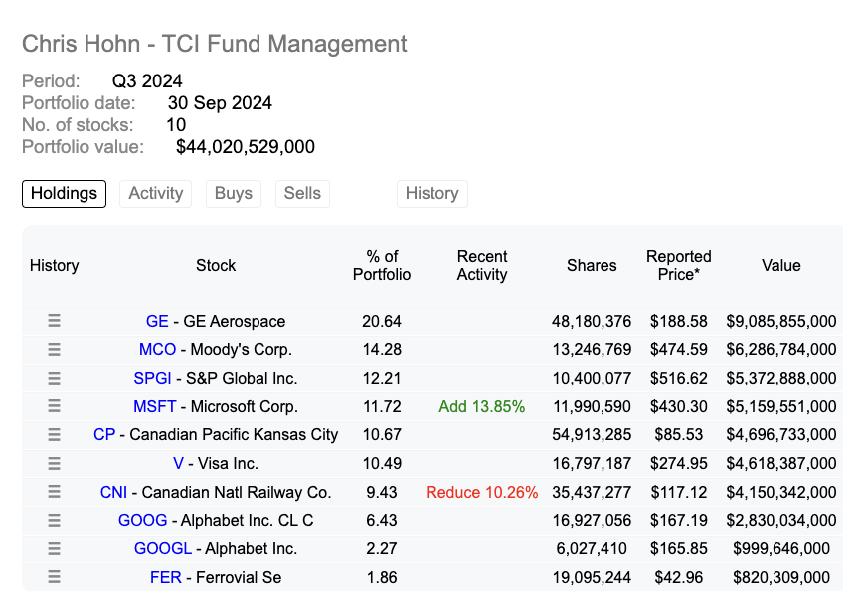Open history icon for Moody's Corp. row

(x=54, y=349)
